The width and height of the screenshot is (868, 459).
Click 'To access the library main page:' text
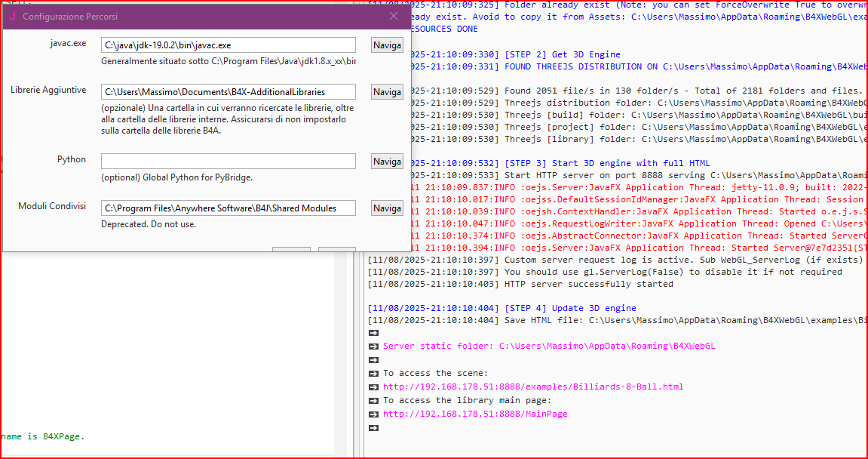point(468,400)
